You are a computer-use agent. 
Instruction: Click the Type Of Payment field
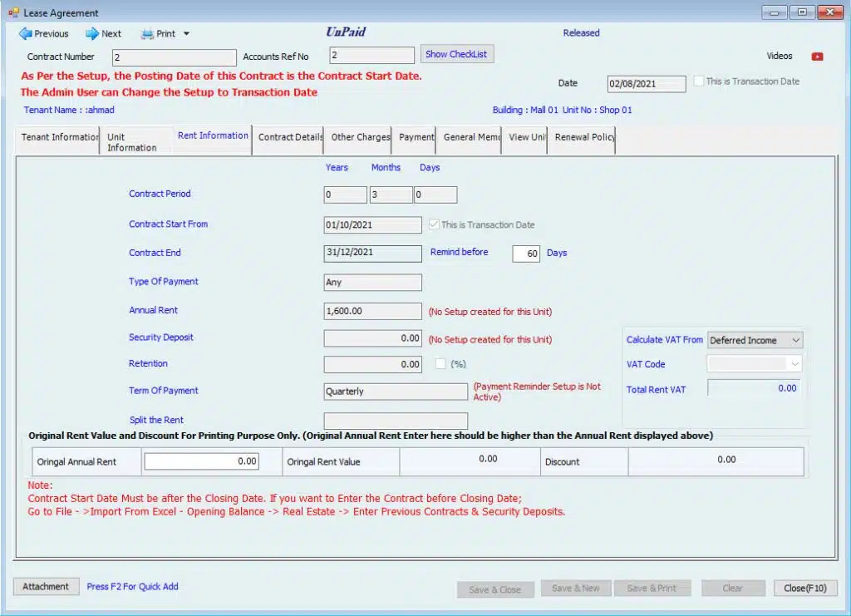point(373,282)
